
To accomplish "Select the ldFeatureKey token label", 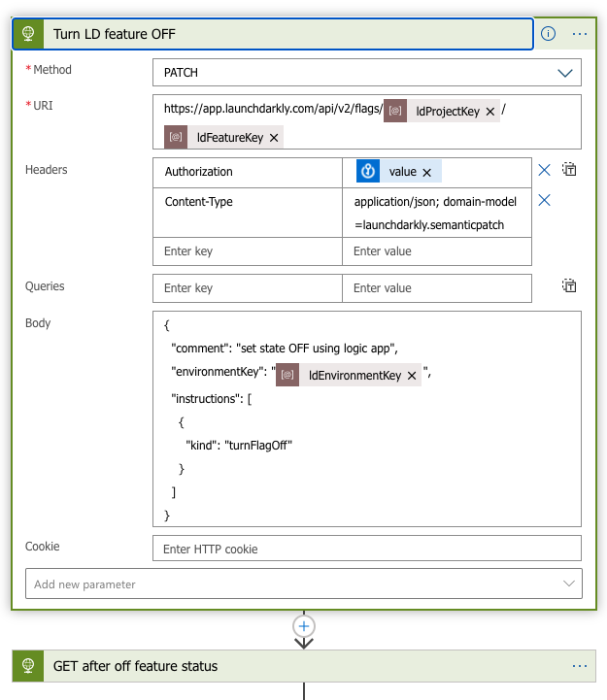I will click(230, 138).
